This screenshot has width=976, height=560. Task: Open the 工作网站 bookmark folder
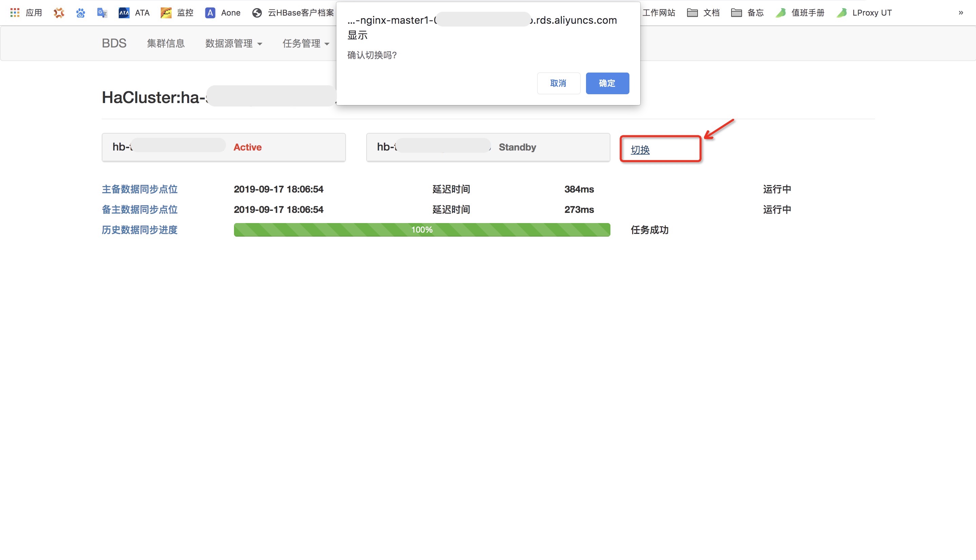point(659,13)
